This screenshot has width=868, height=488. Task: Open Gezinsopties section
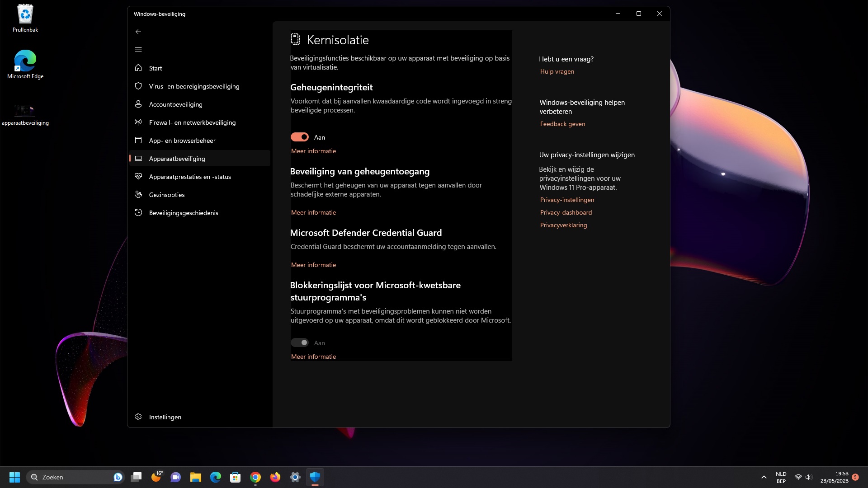[199, 195]
